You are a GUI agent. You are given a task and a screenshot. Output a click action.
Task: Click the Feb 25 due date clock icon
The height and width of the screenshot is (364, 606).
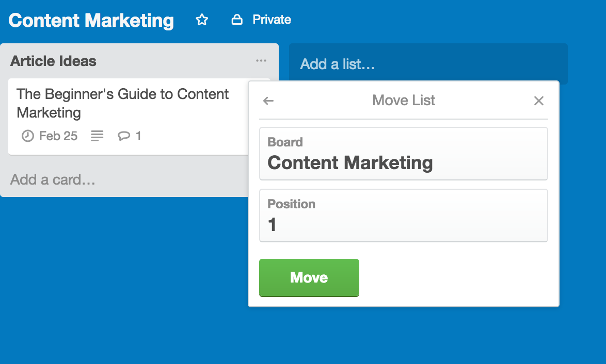[x=27, y=136]
